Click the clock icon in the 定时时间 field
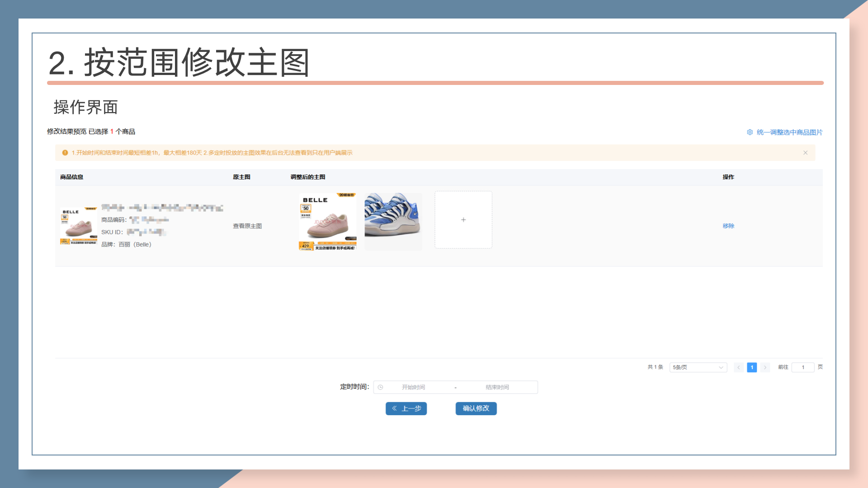868x488 pixels. coord(380,387)
